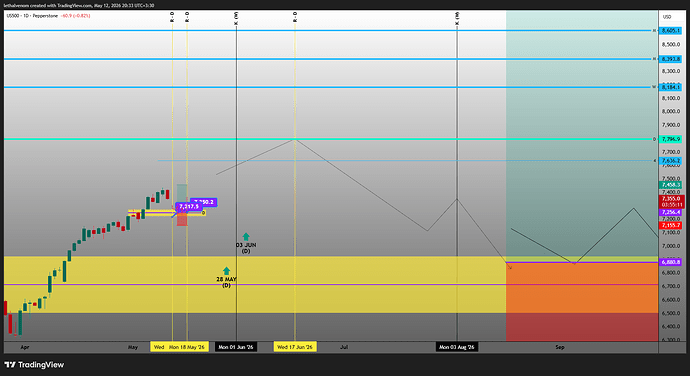Click the 7,000.0 price axis tick
Screen dimensions: 690x376
coord(671,246)
